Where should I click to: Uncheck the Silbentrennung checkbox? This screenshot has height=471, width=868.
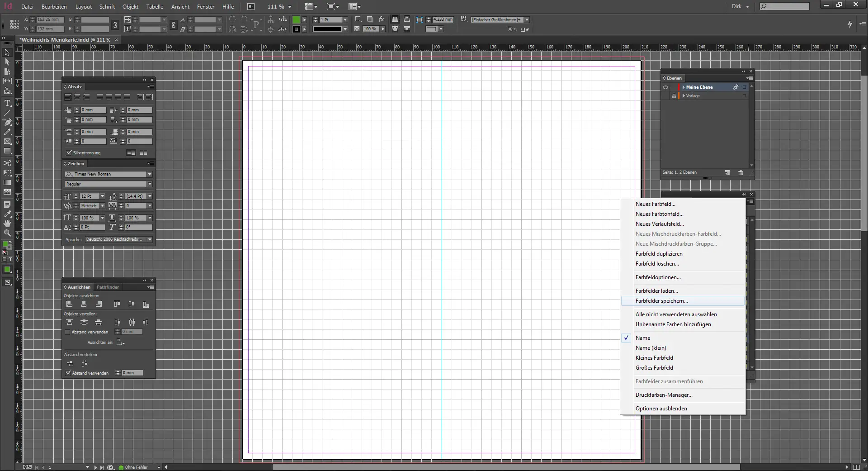(x=69, y=153)
